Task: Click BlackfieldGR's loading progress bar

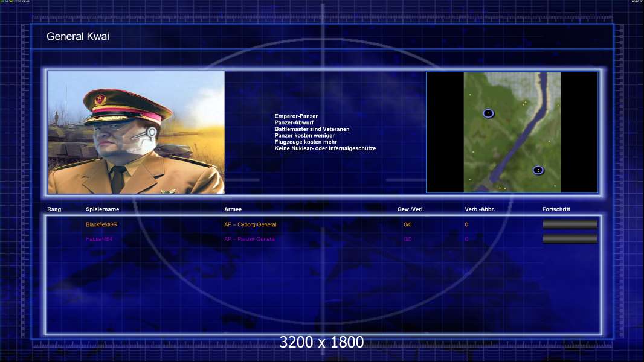Action: point(570,224)
